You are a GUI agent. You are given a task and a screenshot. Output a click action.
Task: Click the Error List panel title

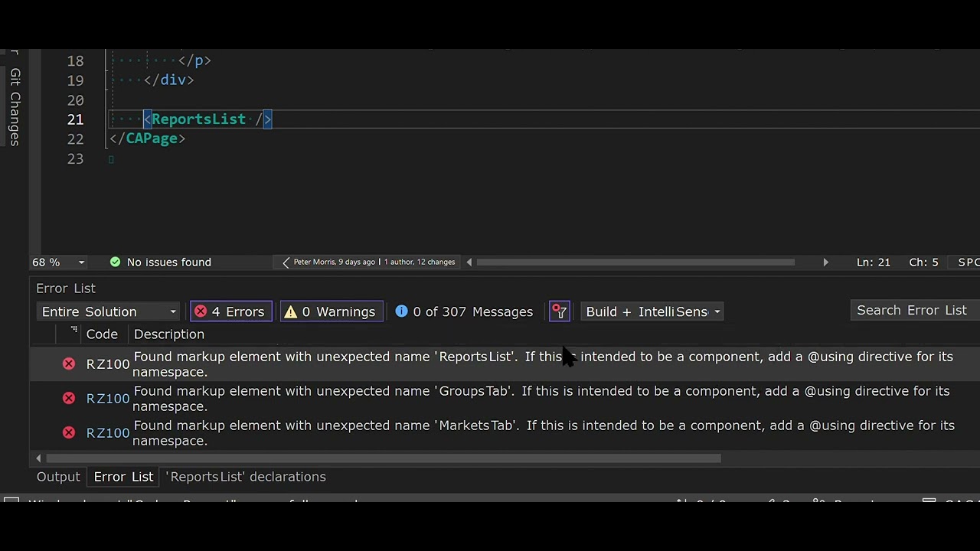pyautogui.click(x=66, y=289)
